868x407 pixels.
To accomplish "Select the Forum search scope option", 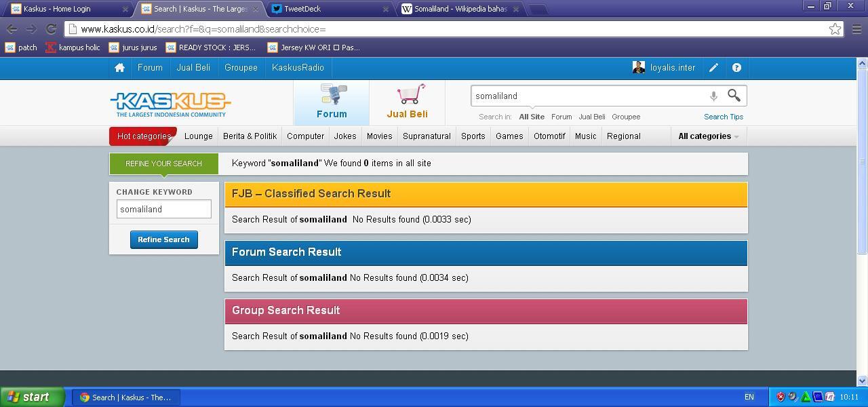I will pyautogui.click(x=561, y=117).
